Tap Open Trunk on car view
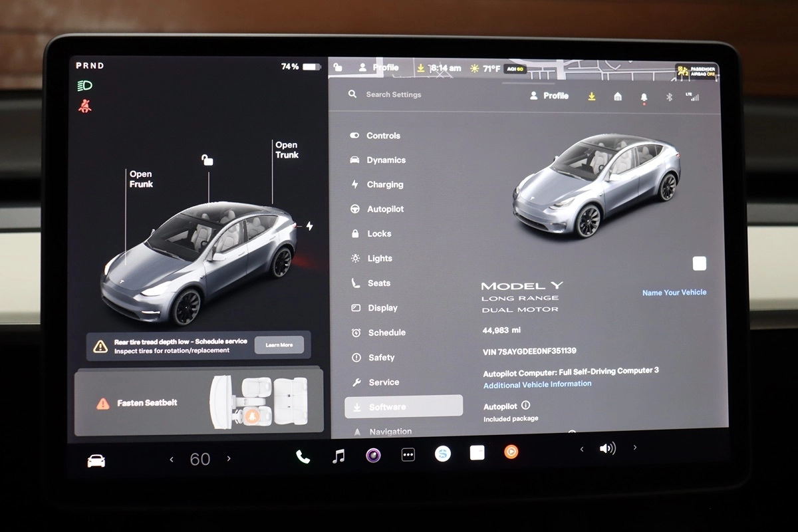The height and width of the screenshot is (532, 798). [x=287, y=150]
